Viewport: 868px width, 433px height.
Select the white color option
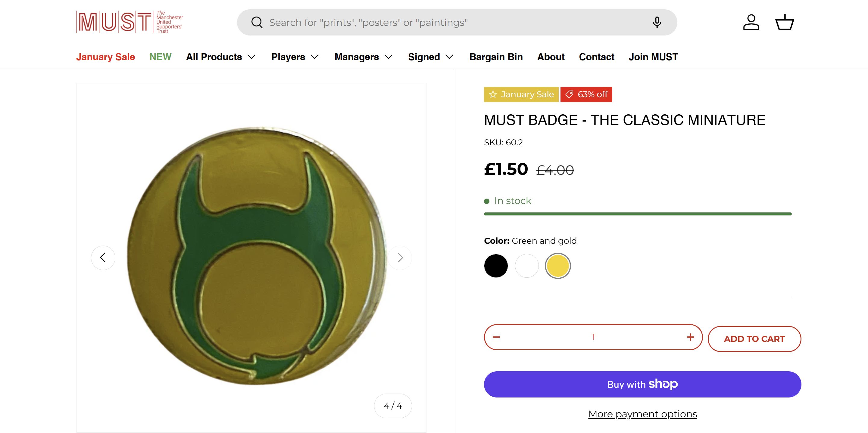527,266
